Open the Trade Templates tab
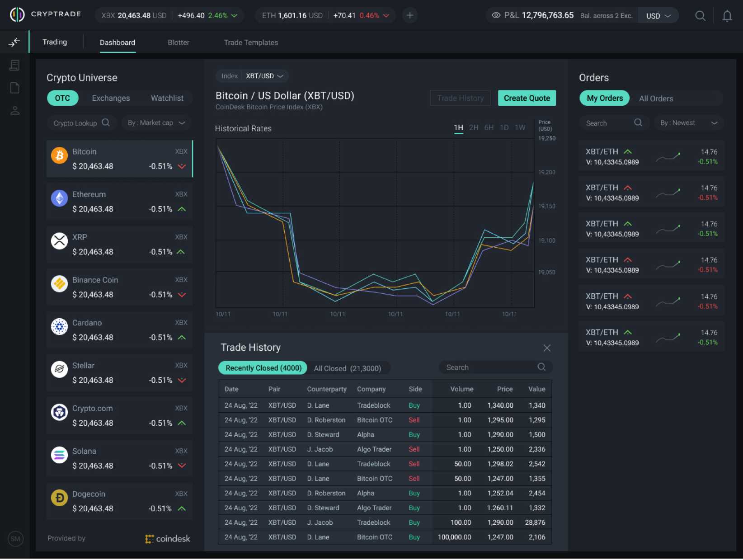The width and height of the screenshot is (743, 560). tap(251, 42)
